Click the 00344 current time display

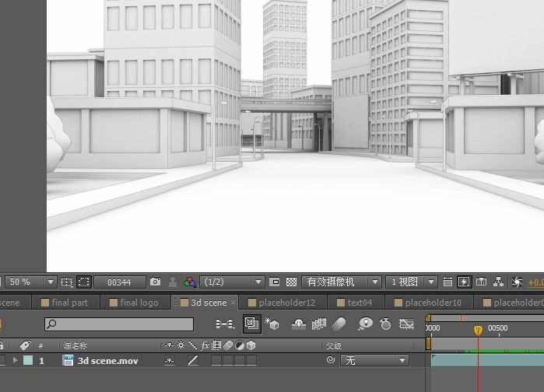[120, 282]
